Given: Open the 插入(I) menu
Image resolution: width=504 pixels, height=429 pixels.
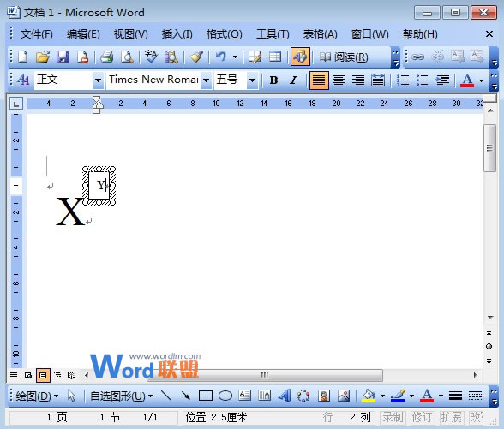Looking at the screenshot, I should [x=177, y=33].
